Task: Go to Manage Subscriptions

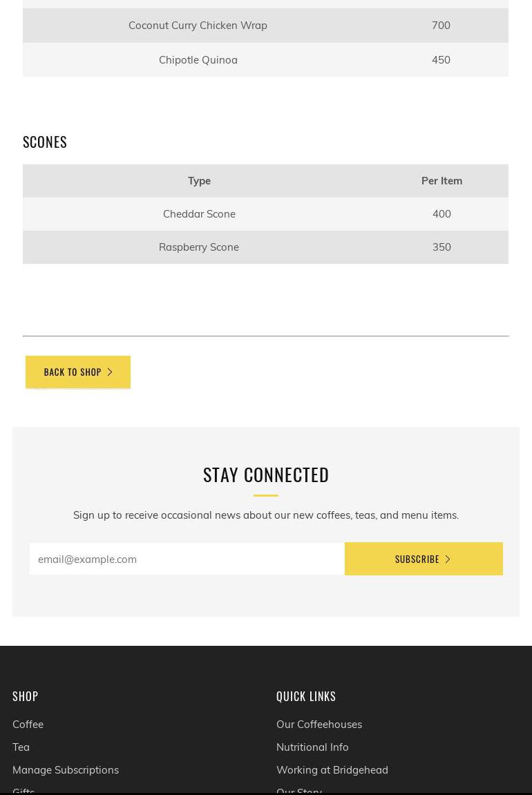Action: (66, 769)
